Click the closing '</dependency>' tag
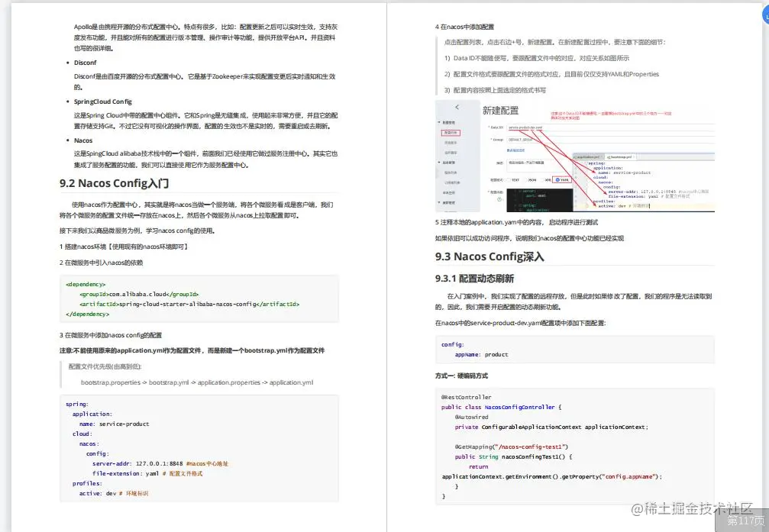The width and height of the screenshot is (769, 532). pyautogui.click(x=87, y=314)
